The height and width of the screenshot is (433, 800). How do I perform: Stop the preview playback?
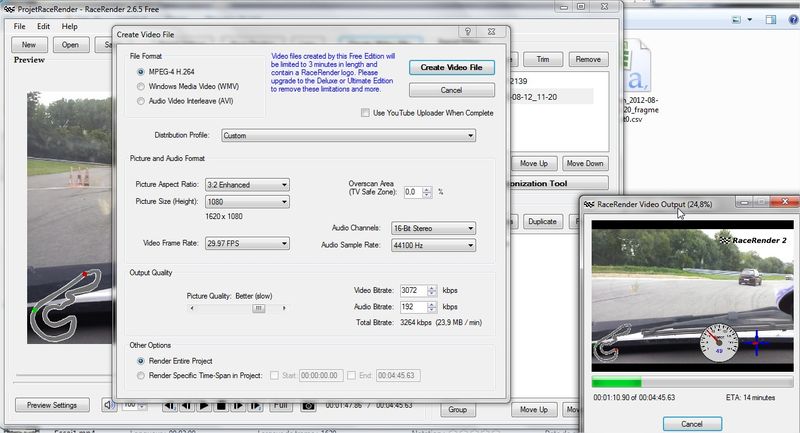tap(220, 406)
